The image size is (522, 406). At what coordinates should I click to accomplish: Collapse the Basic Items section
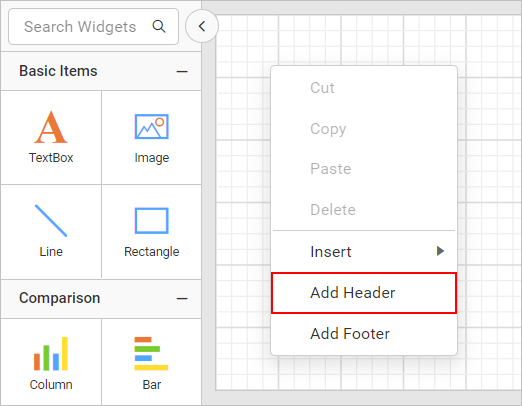tap(182, 71)
